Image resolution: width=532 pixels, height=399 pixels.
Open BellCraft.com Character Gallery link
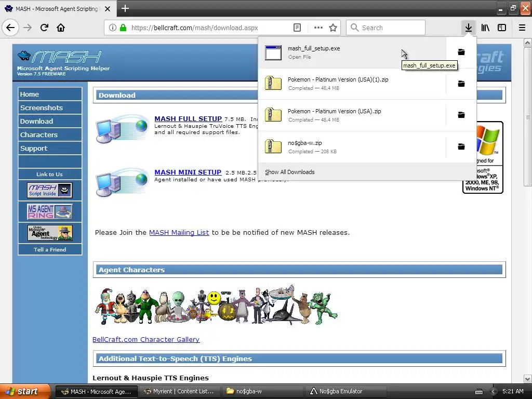coord(146,339)
